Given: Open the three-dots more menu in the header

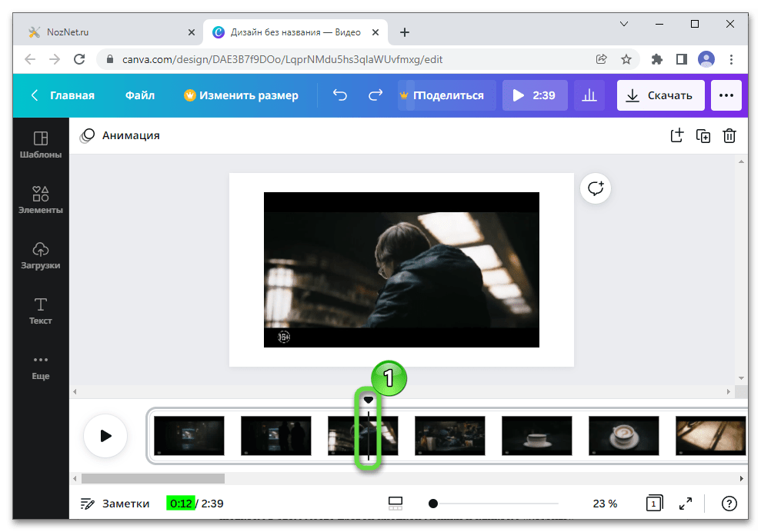Looking at the screenshot, I should (726, 95).
